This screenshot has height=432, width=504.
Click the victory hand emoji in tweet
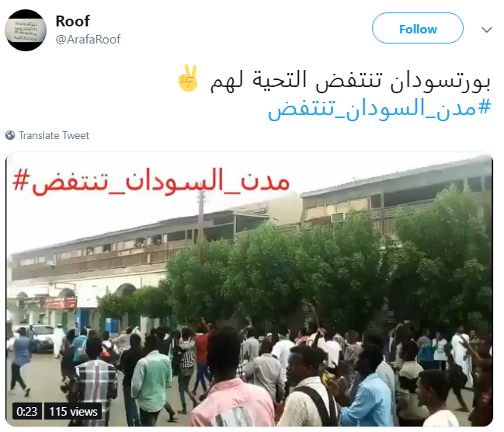tap(189, 78)
